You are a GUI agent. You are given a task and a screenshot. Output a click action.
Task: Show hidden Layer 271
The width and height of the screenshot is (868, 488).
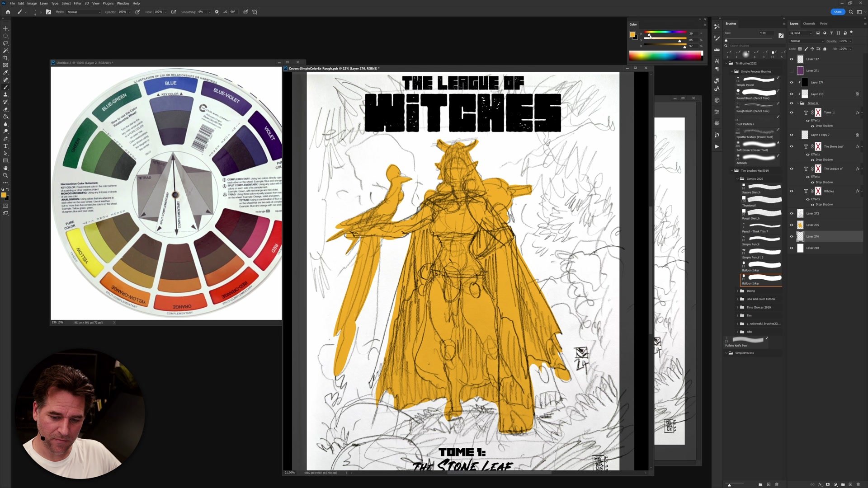791,71
